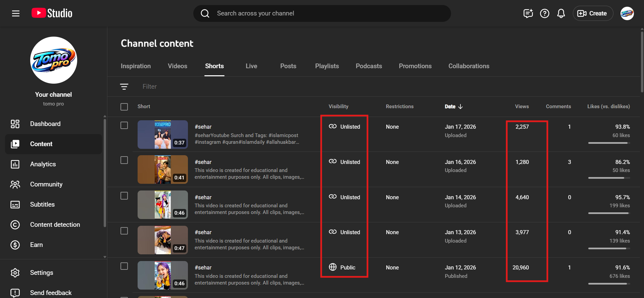
Task: Switch to the Videos tab
Action: [177, 66]
